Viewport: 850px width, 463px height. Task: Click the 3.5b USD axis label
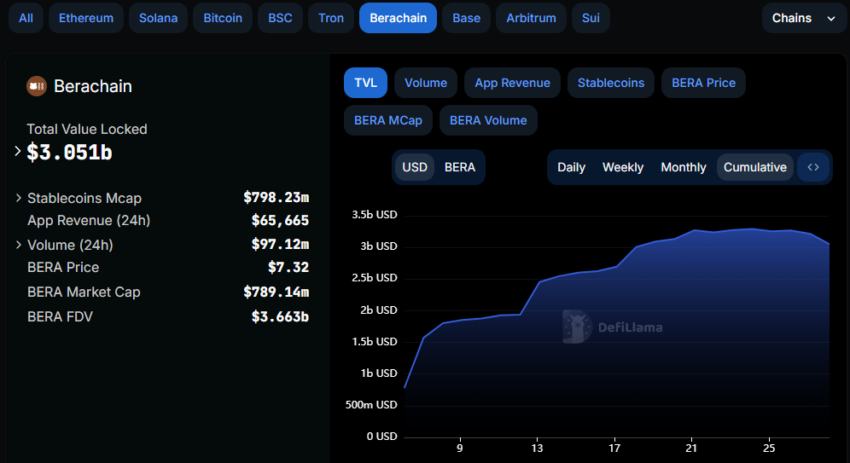tap(375, 215)
